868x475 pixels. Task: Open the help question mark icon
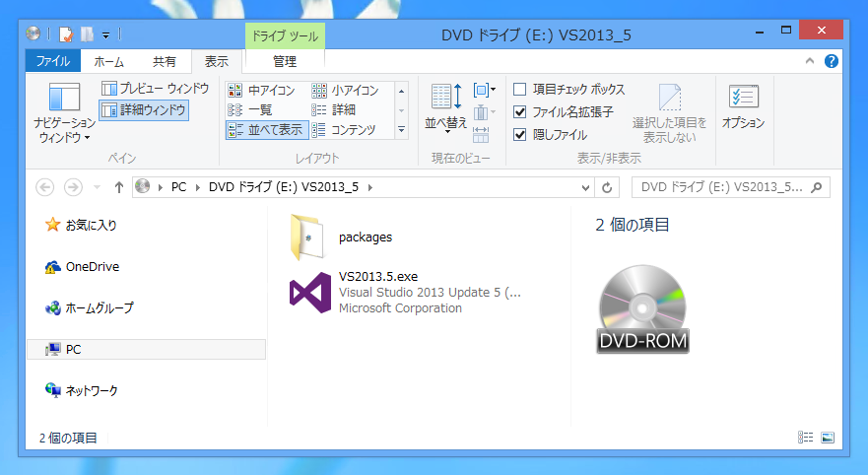(831, 61)
